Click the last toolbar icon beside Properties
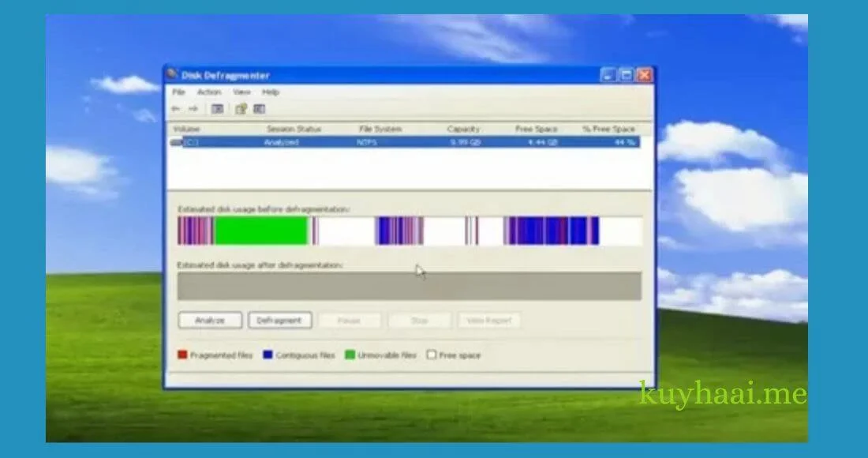 click(259, 109)
